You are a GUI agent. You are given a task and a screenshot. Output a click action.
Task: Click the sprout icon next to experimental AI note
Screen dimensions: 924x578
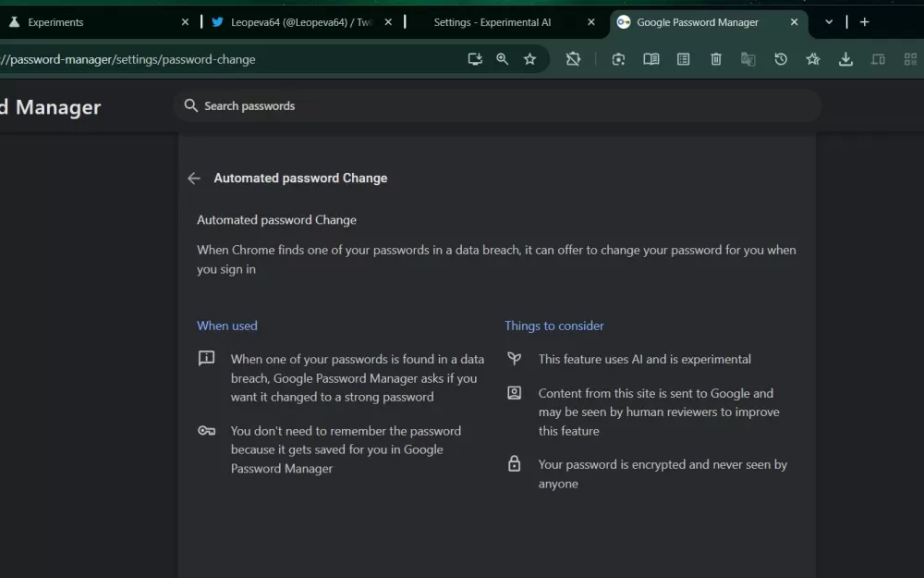coord(515,358)
